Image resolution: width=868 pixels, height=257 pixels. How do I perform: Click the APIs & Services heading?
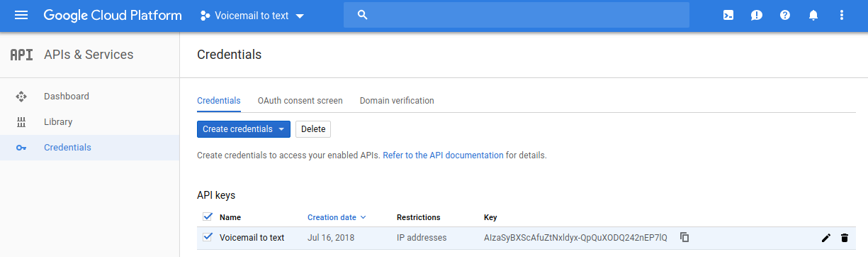click(x=89, y=55)
